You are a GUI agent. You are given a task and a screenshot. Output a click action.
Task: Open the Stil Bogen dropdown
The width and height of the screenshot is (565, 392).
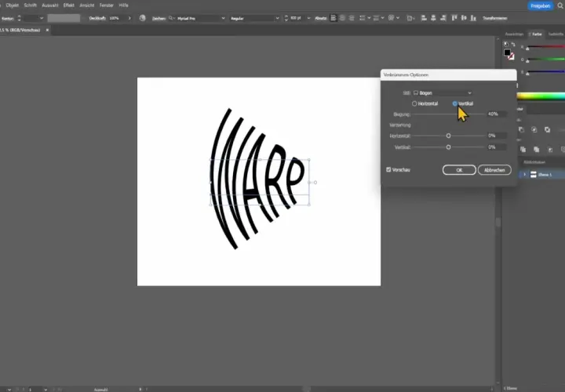tap(443, 93)
